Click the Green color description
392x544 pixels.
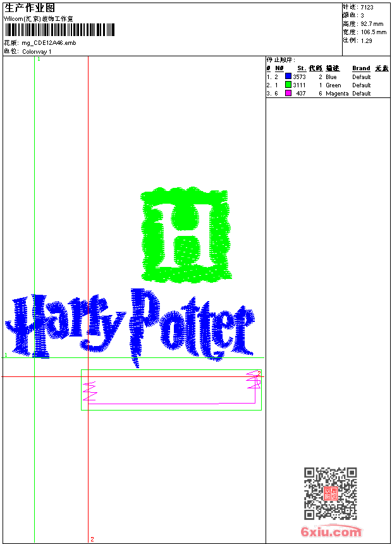coord(333,85)
